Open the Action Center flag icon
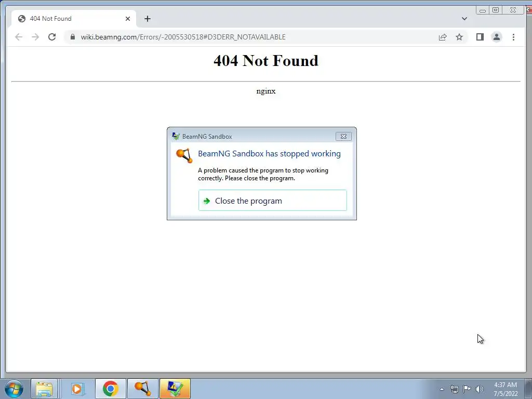Viewport: 532px width, 399px height. pos(467,389)
